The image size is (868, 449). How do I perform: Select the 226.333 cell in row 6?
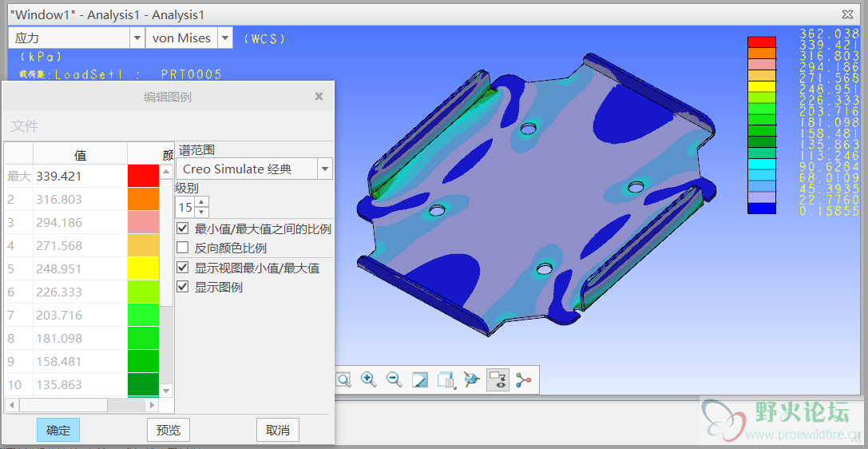[81, 292]
